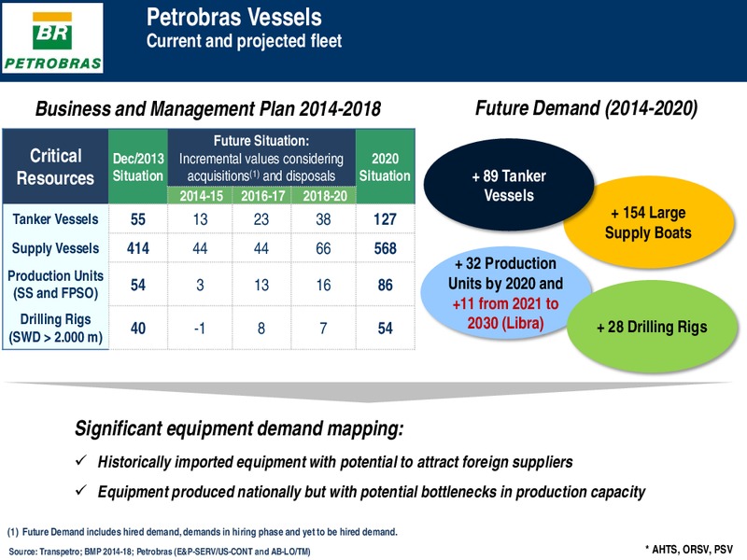Viewport: 747px width, 560px height.
Task: Click the '2018-20' sub-column header
Action: (x=324, y=196)
